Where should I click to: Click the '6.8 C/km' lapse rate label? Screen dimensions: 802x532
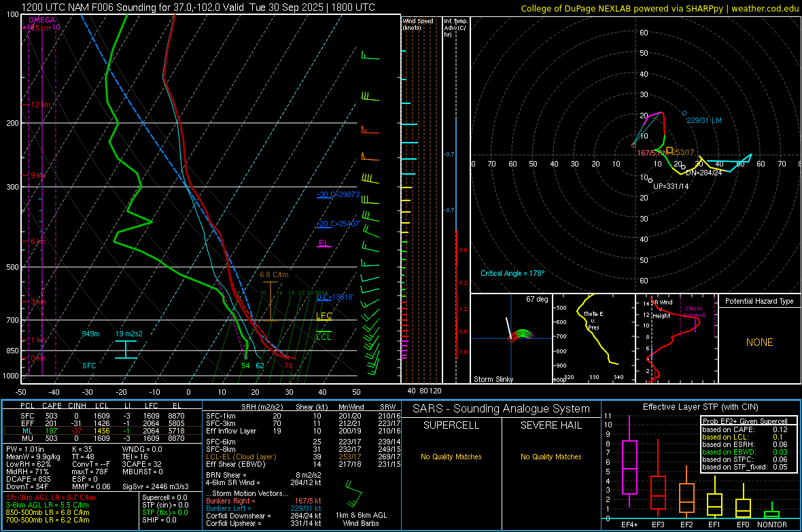point(274,274)
